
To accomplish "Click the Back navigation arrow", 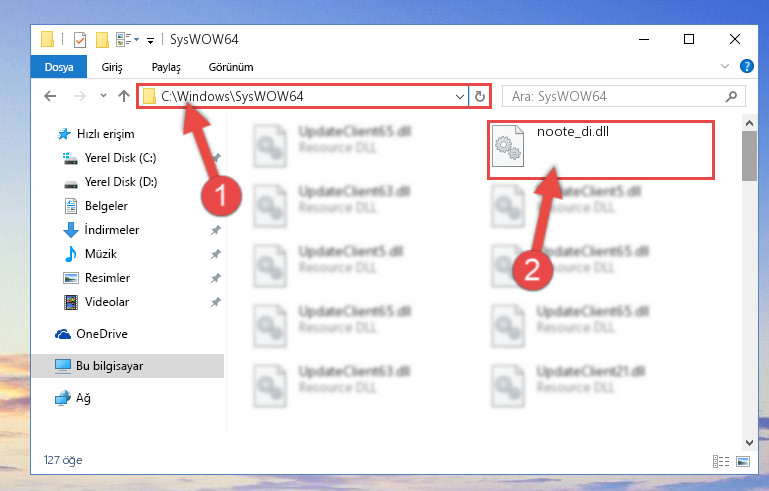I will tap(50, 96).
